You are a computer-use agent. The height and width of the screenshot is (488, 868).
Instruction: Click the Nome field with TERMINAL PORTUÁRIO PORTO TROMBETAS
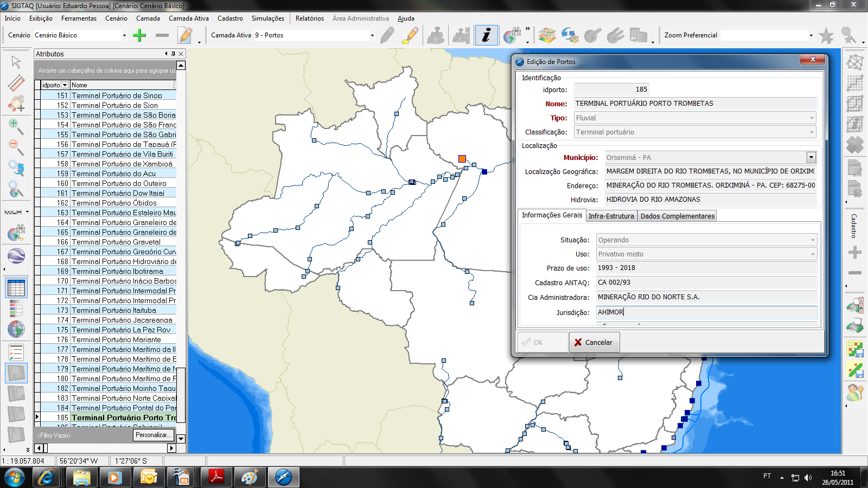click(695, 104)
